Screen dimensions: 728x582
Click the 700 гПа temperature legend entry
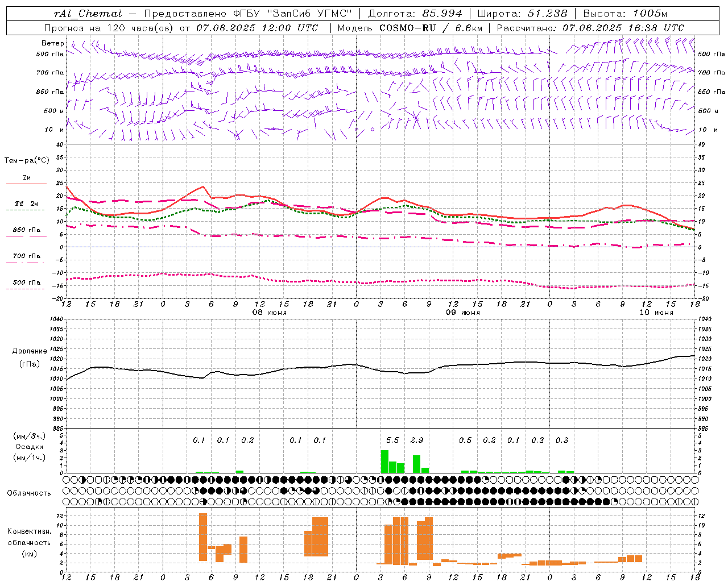(x=27, y=256)
